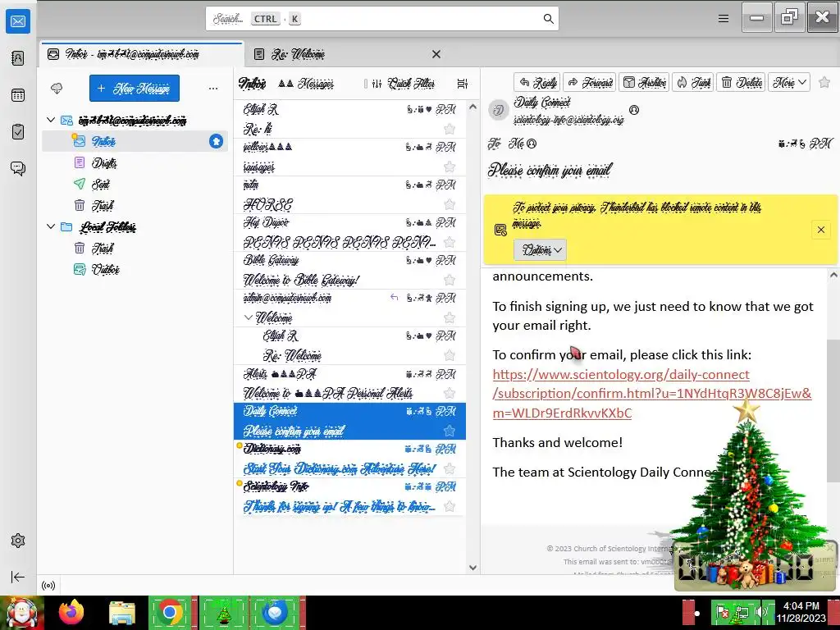Select the Outbox folder
The width and height of the screenshot is (840, 630).
[x=135, y=269]
